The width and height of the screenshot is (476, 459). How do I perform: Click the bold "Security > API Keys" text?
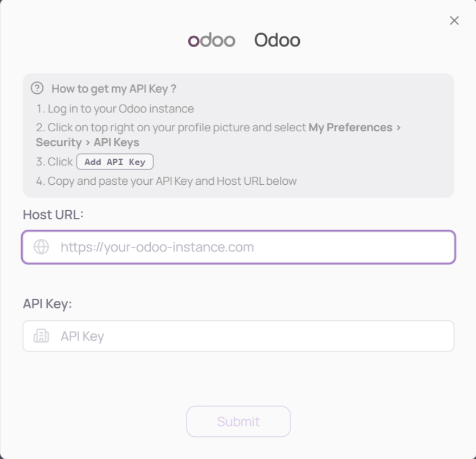87,143
